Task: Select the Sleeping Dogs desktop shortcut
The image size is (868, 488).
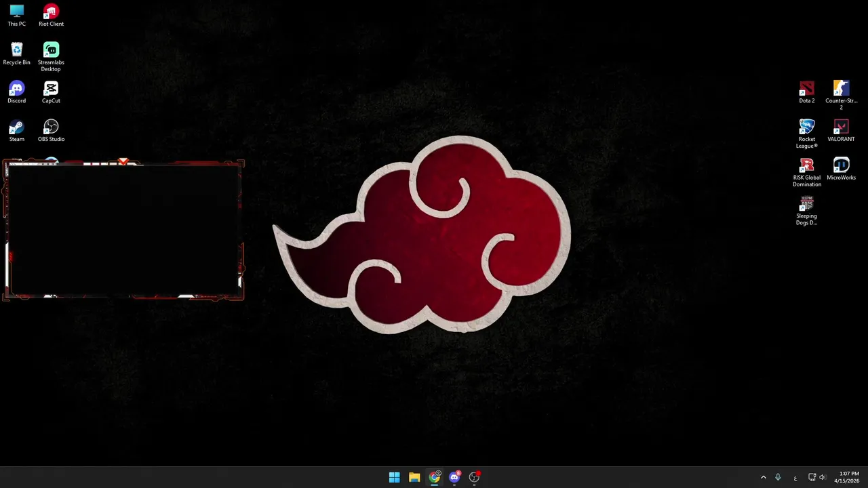Action: (806, 211)
